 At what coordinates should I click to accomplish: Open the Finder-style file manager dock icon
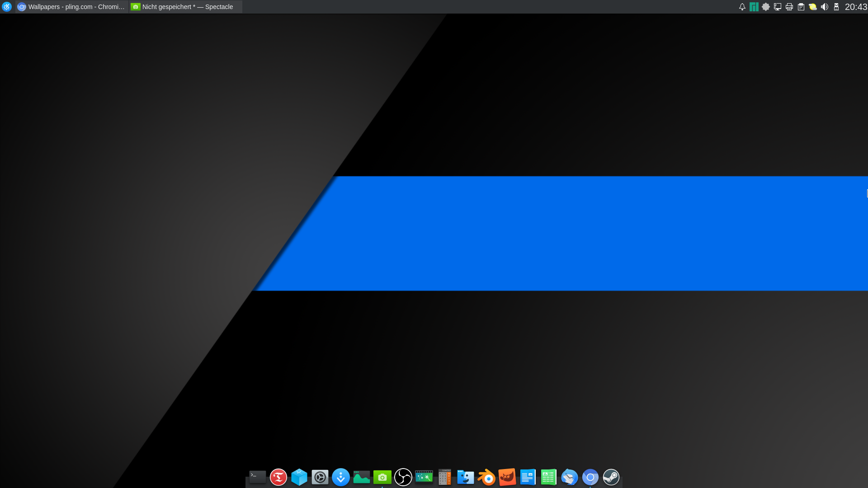(466, 477)
